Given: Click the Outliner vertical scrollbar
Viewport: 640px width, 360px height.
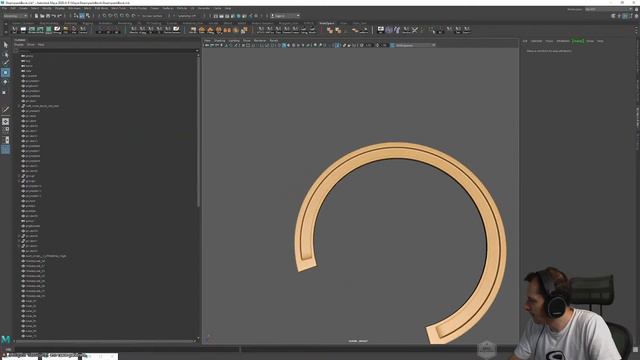Looking at the screenshot, I should (x=199, y=131).
